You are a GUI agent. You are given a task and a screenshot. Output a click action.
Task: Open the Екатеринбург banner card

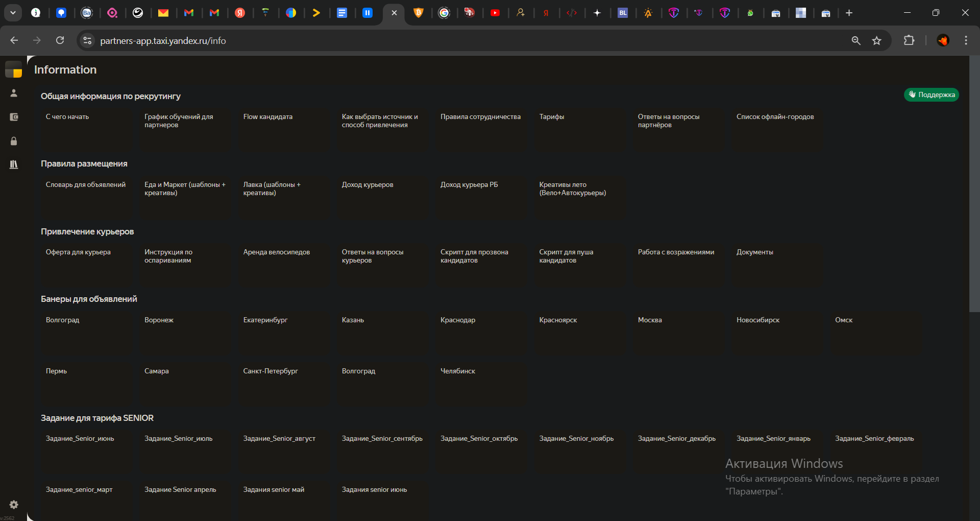click(x=283, y=333)
